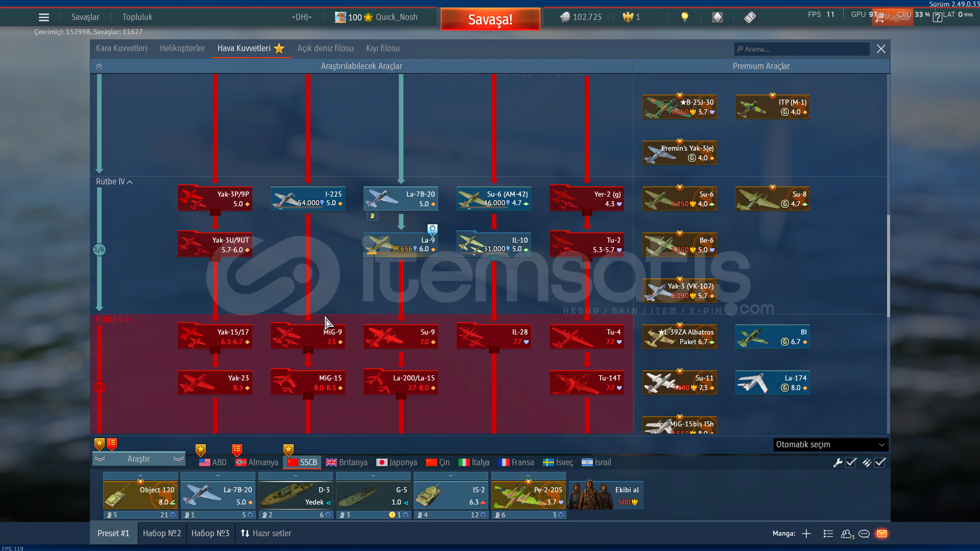Image resolution: width=980 pixels, height=551 pixels.
Task: Select the La-200/La-15 group card
Action: pos(401,383)
